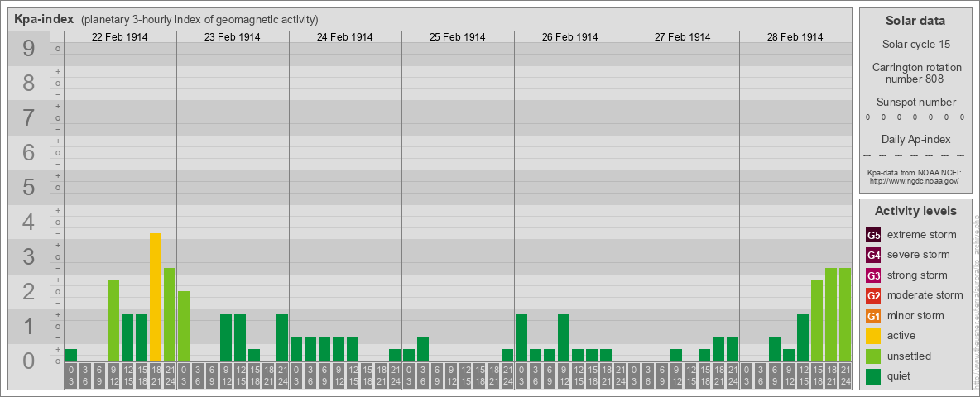Click the '26 Feb 1914' date header

[570, 37]
